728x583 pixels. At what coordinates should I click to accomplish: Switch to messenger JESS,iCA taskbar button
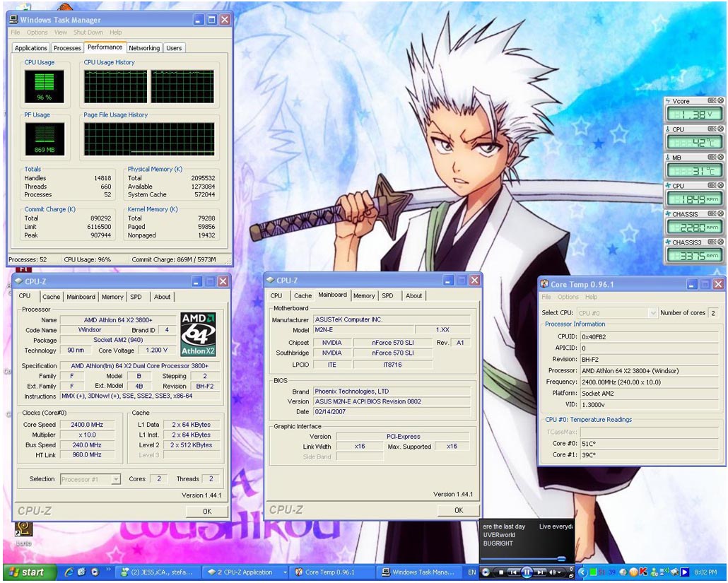tap(159, 572)
